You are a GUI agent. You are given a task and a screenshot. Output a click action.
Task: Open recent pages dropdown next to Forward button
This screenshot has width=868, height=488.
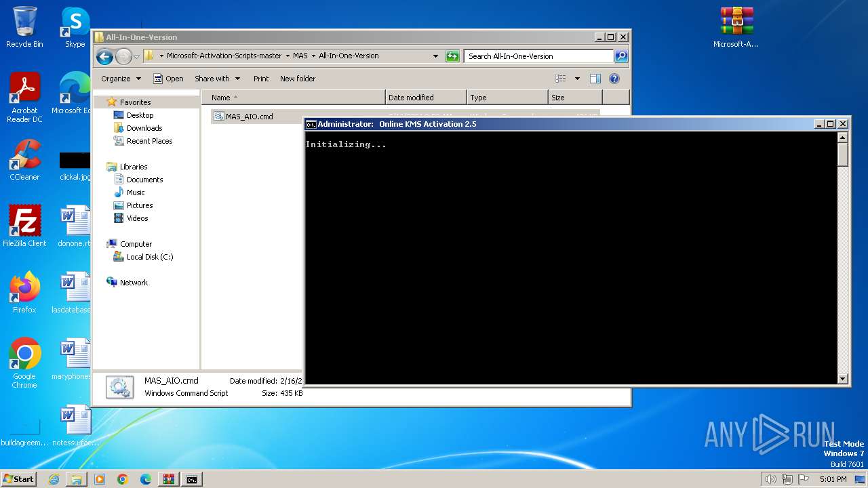136,56
